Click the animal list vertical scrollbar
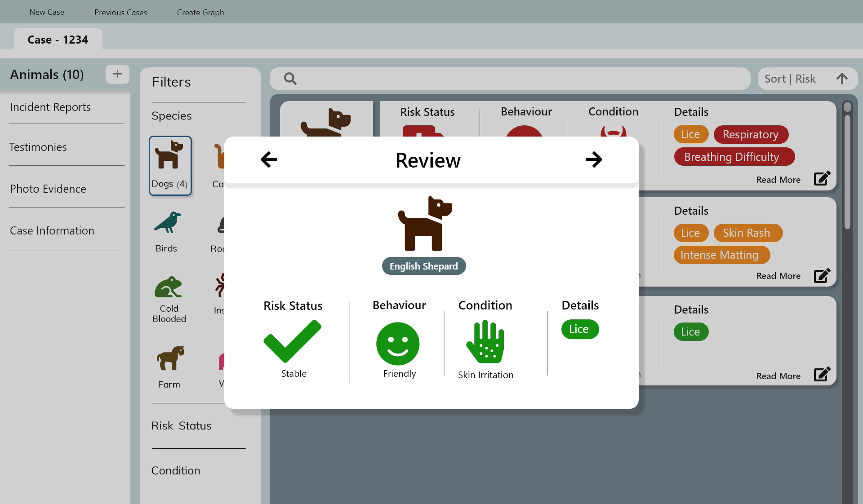Screen dimensions: 863x504 pos(847,171)
